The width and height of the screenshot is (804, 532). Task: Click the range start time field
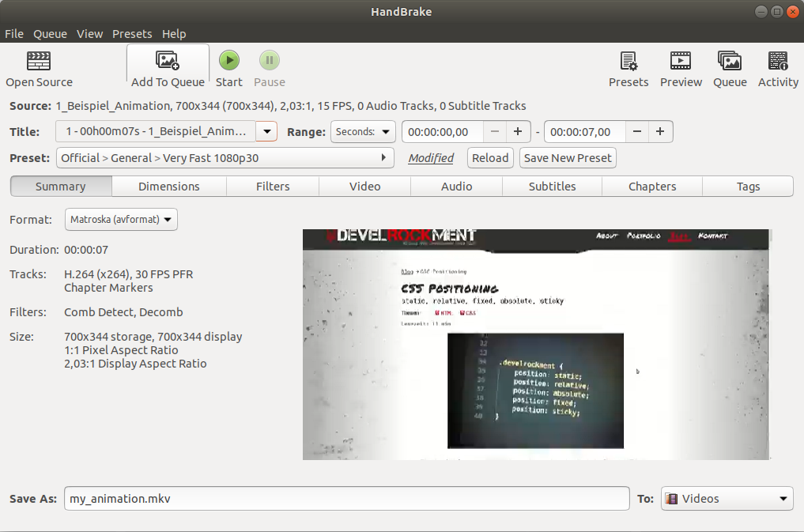point(442,132)
